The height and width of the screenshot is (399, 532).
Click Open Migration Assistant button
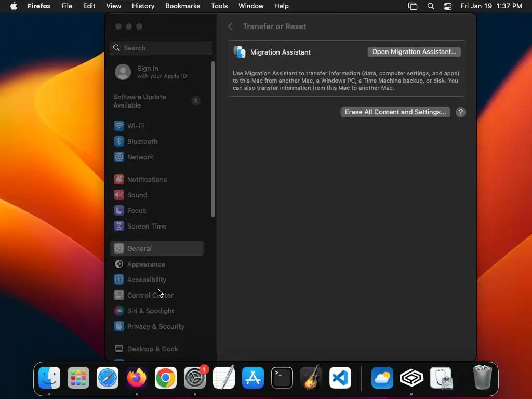click(x=414, y=52)
